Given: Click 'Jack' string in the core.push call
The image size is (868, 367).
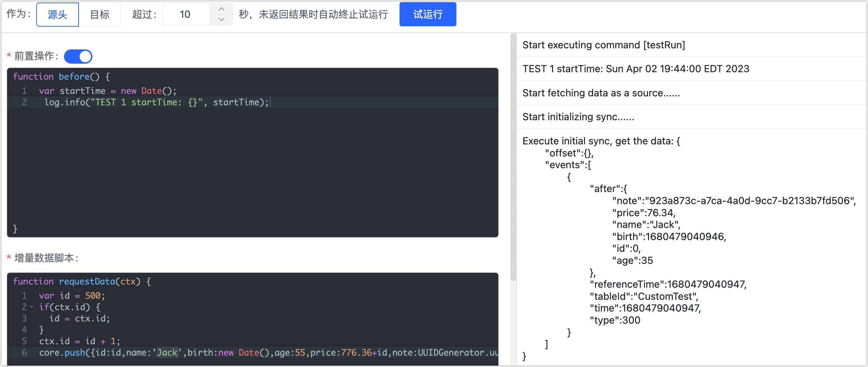Looking at the screenshot, I should pyautogui.click(x=167, y=353).
